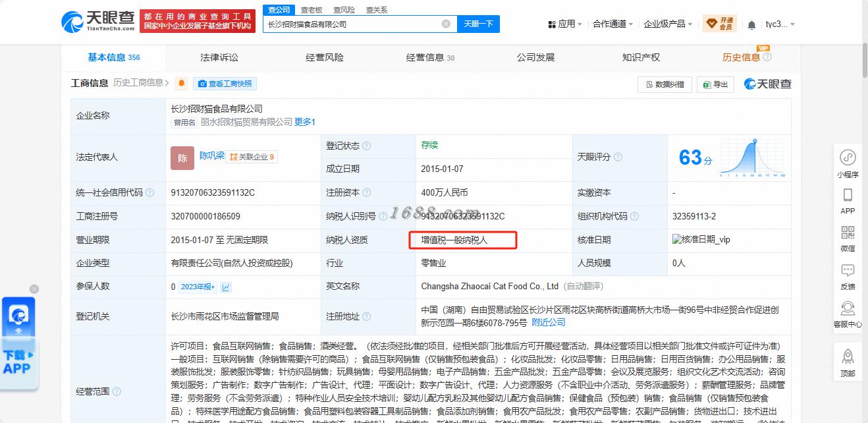Open the orange alert bell beside 历史工商信息
This screenshot has width=868, height=423.
tap(182, 84)
